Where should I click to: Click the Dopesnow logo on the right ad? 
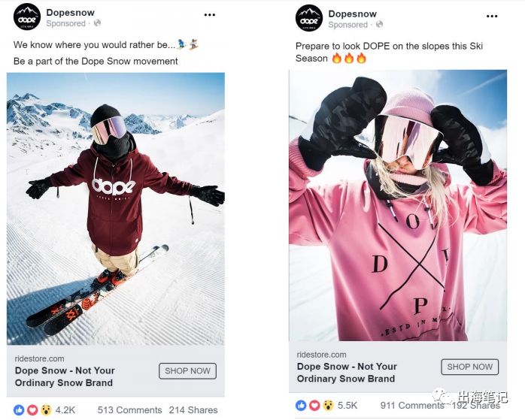point(309,18)
